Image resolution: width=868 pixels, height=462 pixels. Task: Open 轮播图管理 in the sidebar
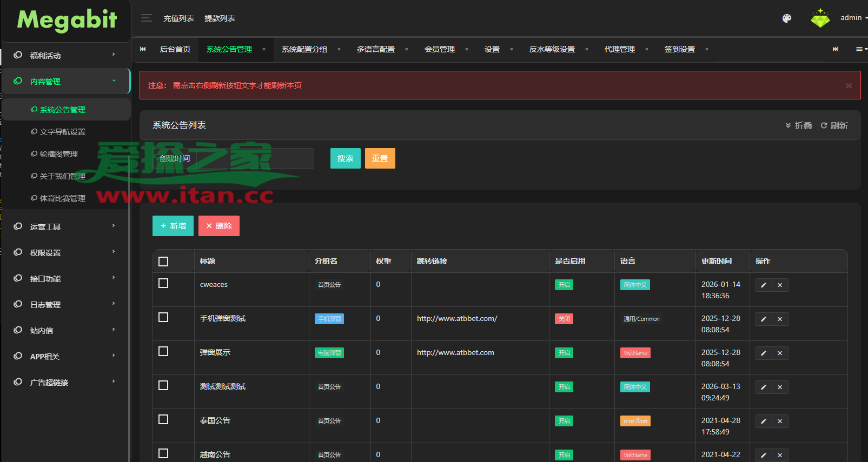58,154
